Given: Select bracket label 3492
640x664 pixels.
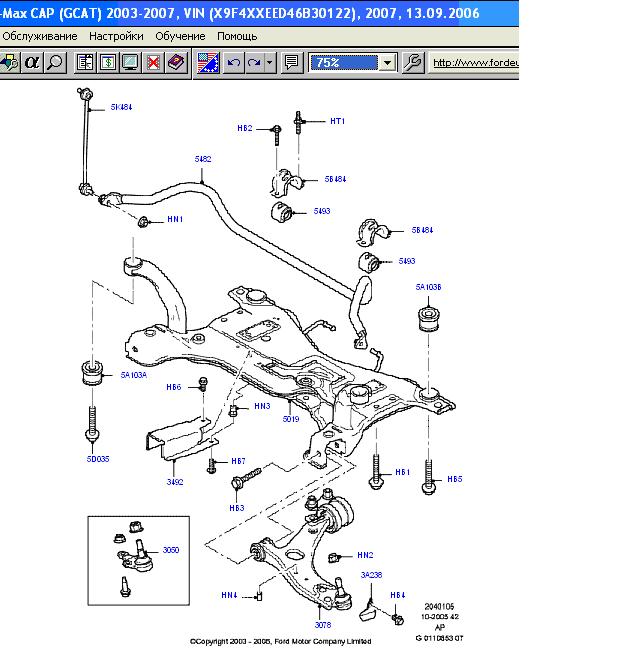Looking at the screenshot, I should (175, 481).
